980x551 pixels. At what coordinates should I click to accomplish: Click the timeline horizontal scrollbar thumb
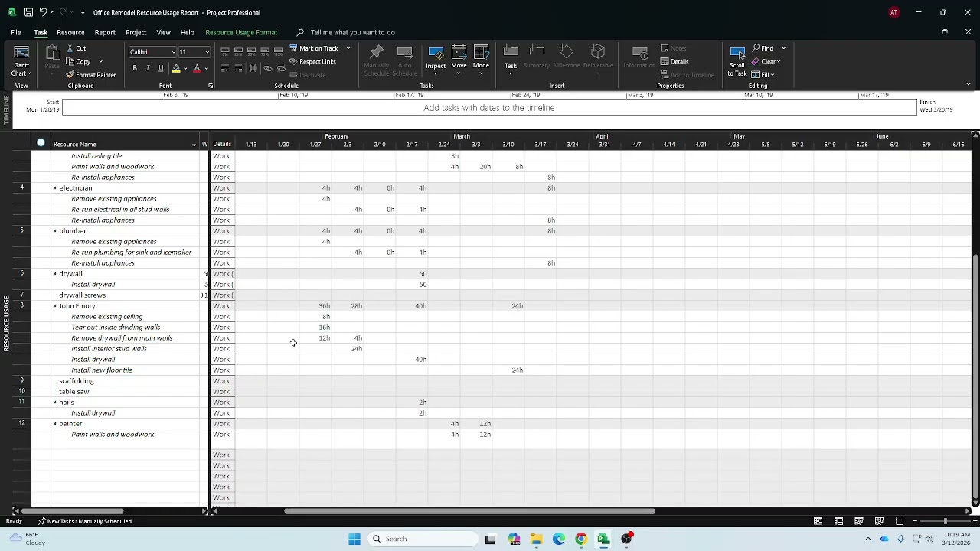[469, 511]
